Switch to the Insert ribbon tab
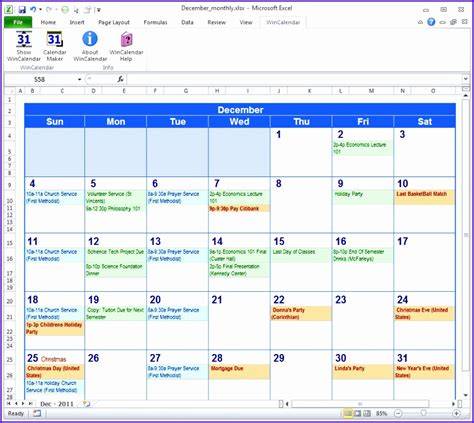 click(x=77, y=22)
